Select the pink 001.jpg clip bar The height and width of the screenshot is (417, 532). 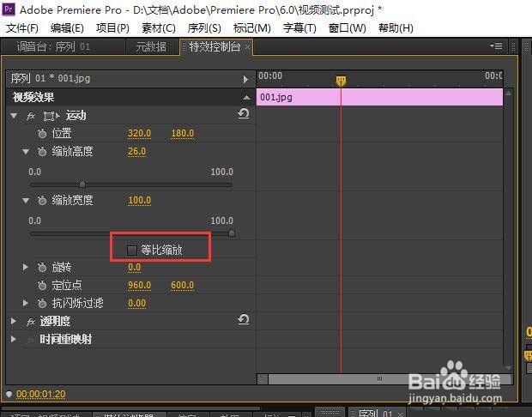coord(379,97)
